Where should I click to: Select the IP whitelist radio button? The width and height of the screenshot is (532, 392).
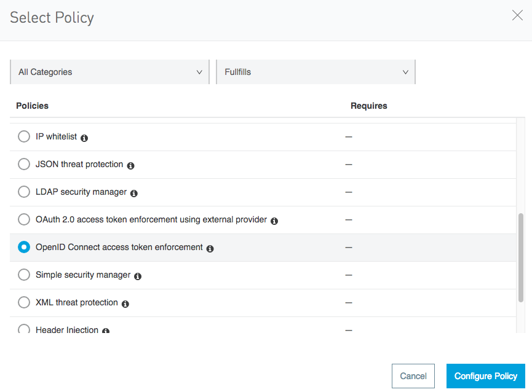24,136
